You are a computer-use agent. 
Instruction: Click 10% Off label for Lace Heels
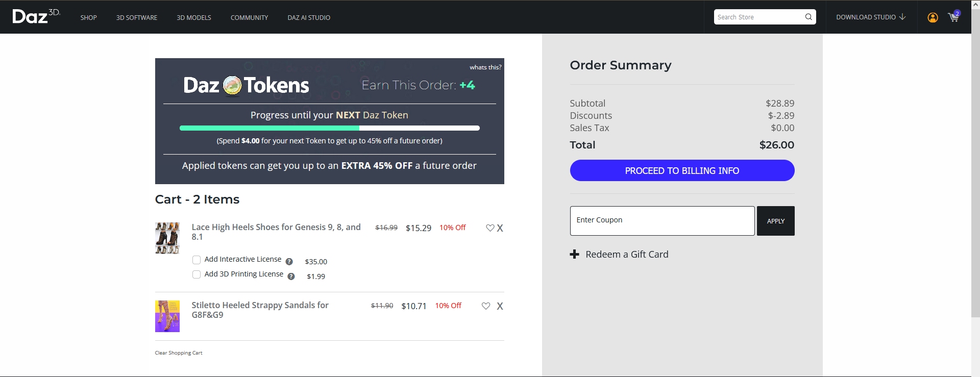(x=453, y=228)
